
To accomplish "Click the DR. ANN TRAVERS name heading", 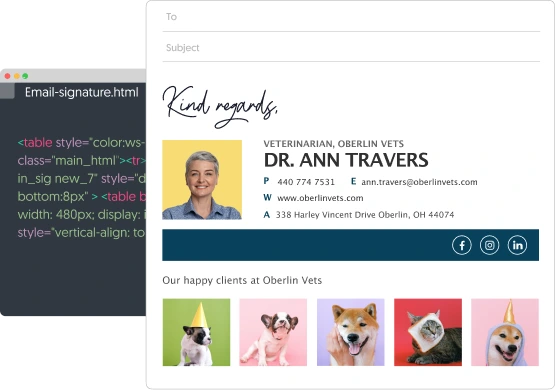I will coord(346,160).
